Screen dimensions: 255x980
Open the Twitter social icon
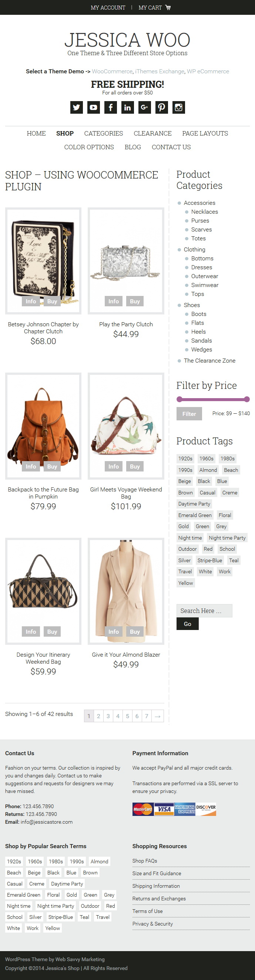click(76, 107)
